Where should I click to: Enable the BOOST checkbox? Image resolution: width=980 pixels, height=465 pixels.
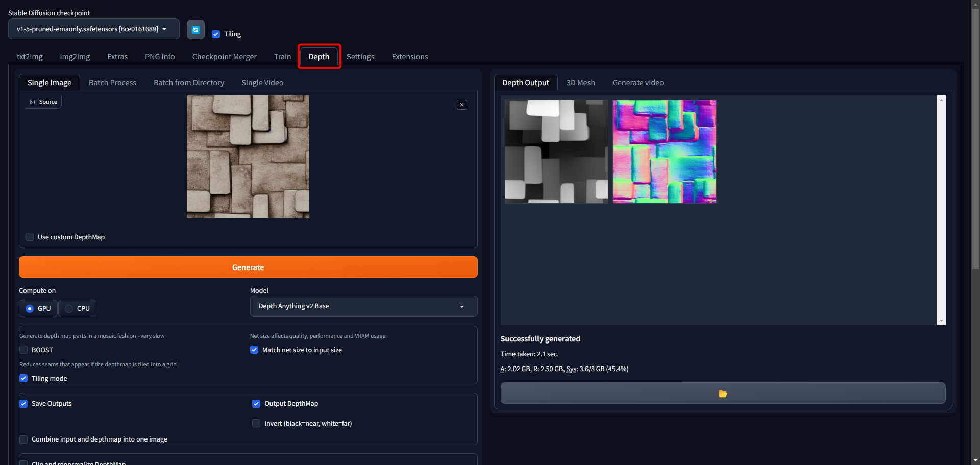coord(24,350)
